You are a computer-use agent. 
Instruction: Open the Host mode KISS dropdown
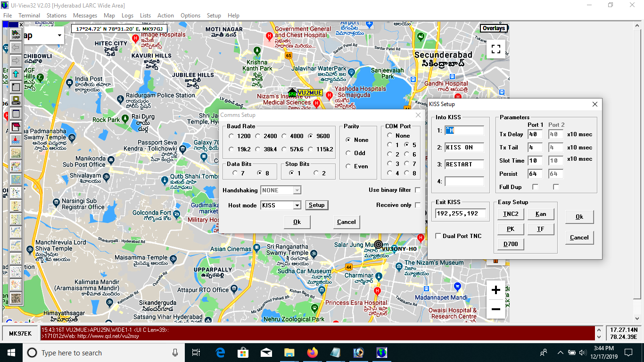[297, 205]
